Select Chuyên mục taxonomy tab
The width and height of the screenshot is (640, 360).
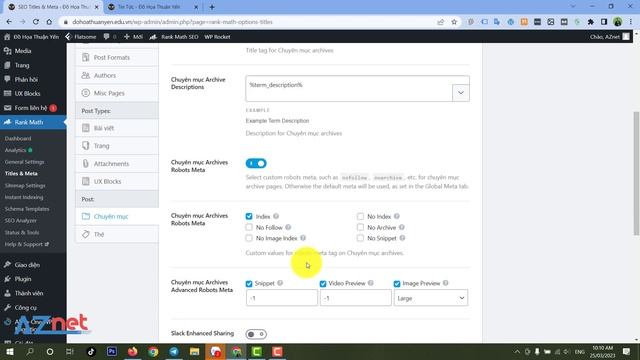pos(117,216)
